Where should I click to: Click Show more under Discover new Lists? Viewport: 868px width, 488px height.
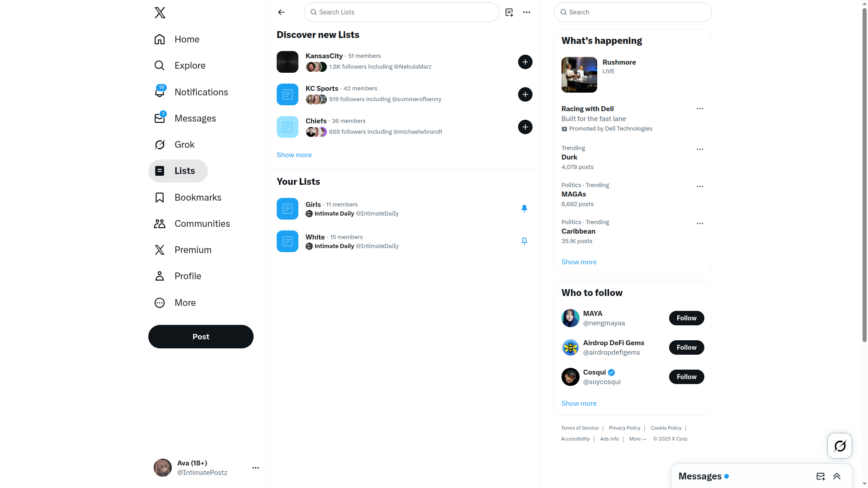(294, 155)
